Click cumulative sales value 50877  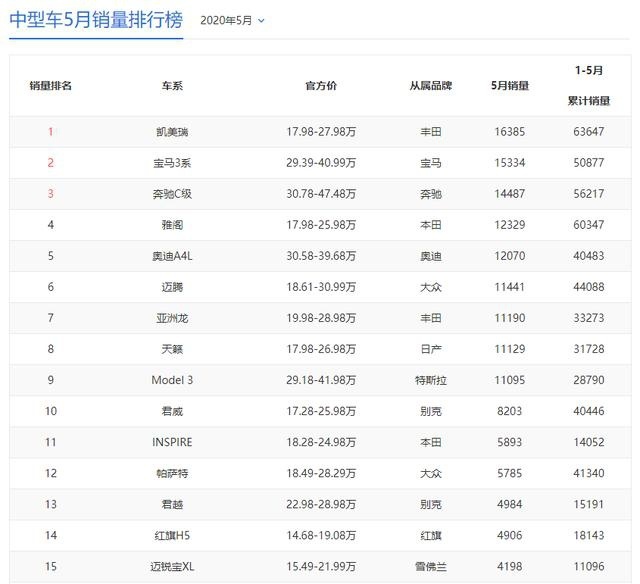click(589, 163)
